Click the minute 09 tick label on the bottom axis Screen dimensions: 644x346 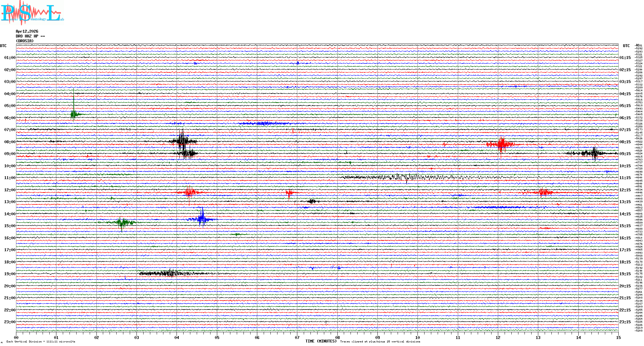click(377, 337)
